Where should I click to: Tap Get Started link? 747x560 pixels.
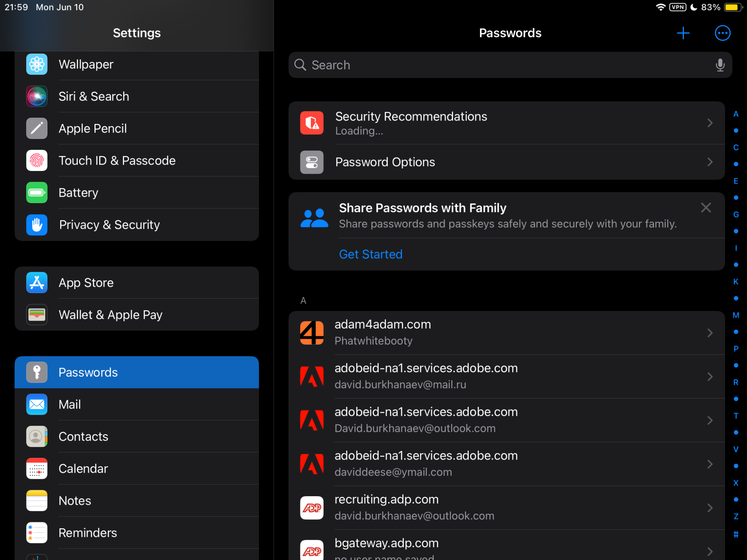(371, 254)
